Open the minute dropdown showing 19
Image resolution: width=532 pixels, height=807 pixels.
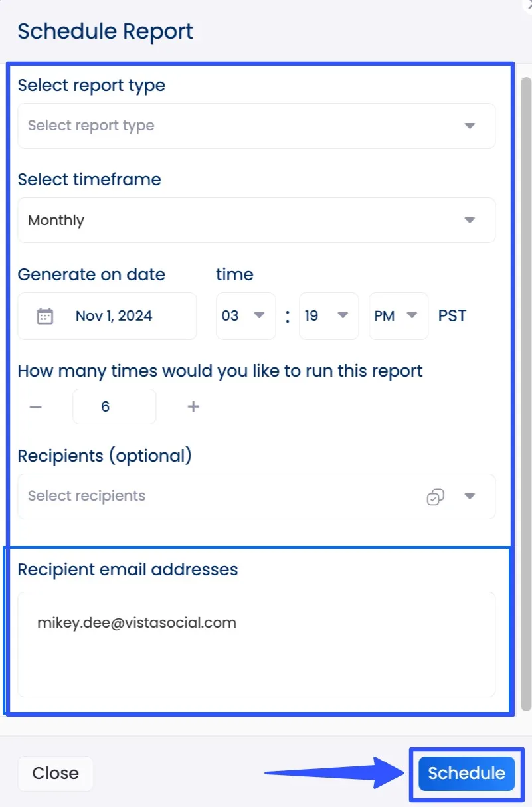(x=328, y=316)
